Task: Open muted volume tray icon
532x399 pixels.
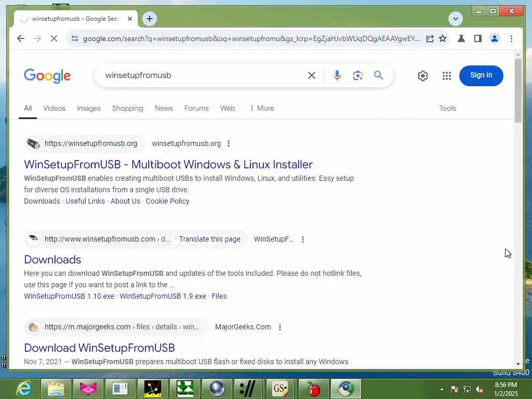Action: point(480,389)
